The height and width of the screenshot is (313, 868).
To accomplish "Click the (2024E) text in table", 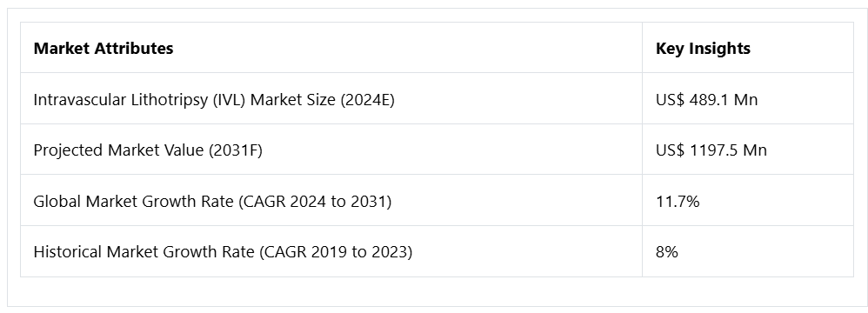I will point(368,99).
